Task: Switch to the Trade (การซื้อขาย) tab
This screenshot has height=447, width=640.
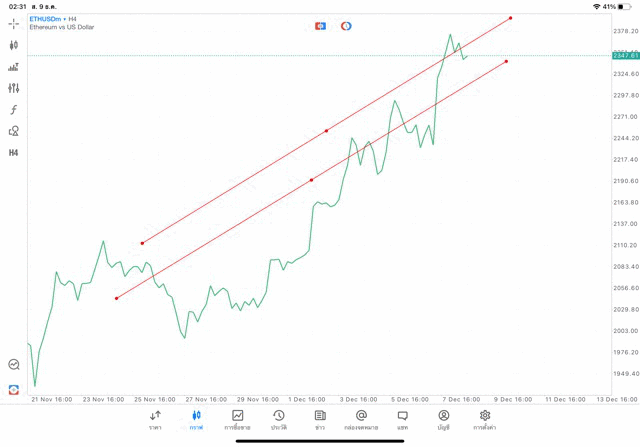Action: tap(238, 420)
